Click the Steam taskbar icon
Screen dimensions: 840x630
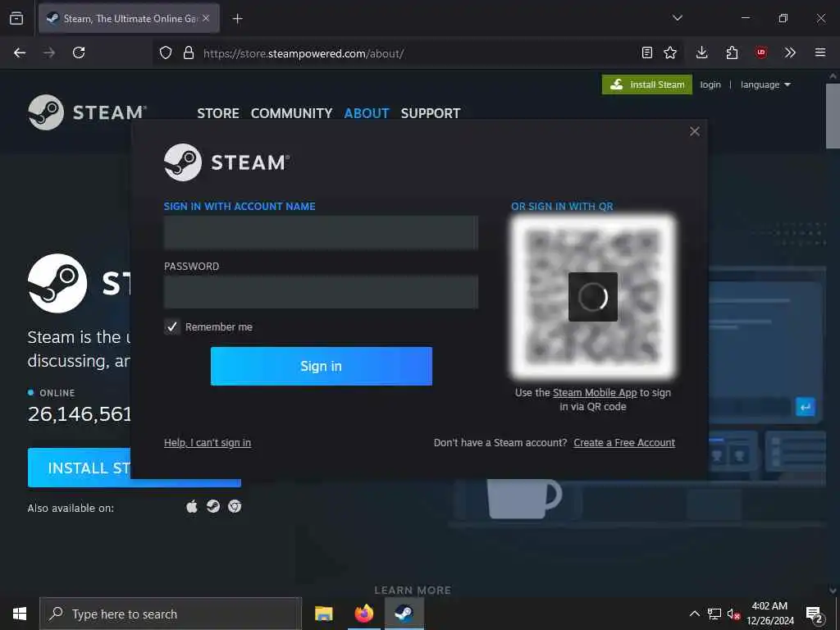[x=404, y=614]
